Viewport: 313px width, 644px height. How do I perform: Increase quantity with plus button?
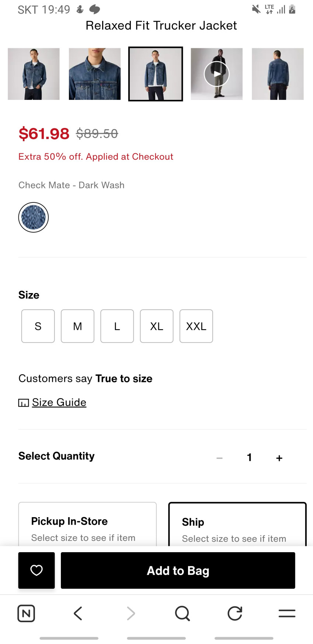pyautogui.click(x=279, y=458)
